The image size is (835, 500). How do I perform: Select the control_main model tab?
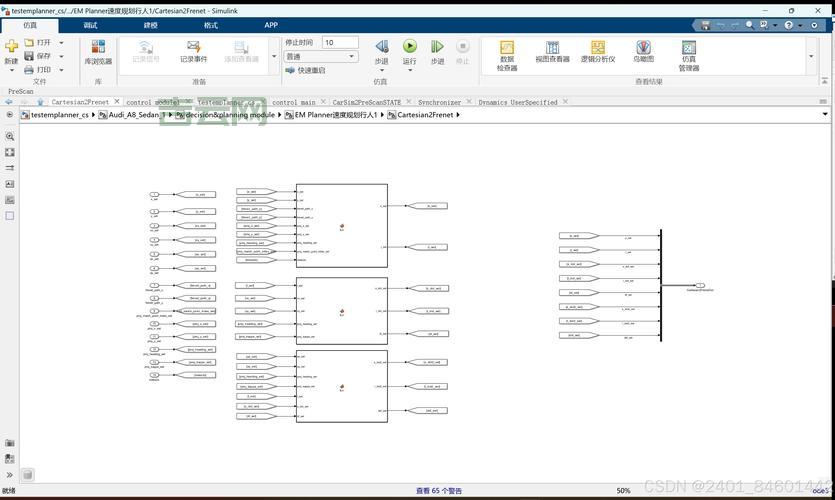pyautogui.click(x=293, y=102)
